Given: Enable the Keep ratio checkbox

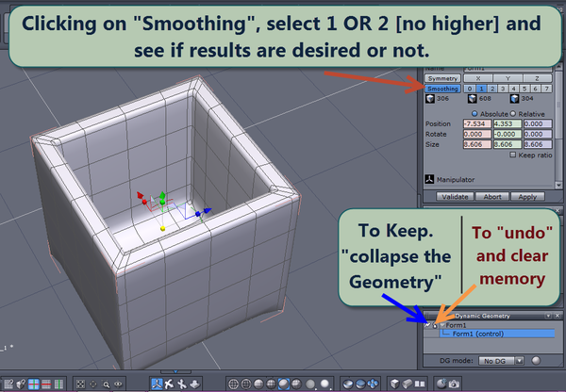Looking at the screenshot, I should tap(512, 155).
